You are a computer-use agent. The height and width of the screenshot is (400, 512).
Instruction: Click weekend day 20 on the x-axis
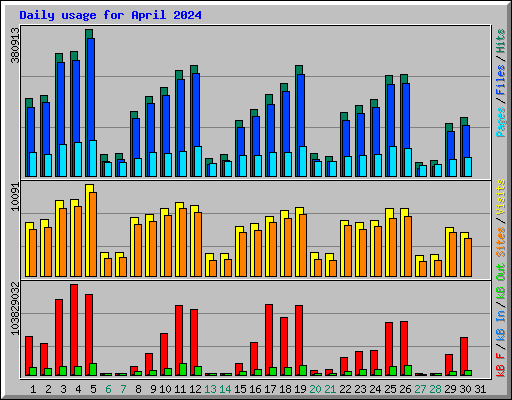pyautogui.click(x=315, y=389)
